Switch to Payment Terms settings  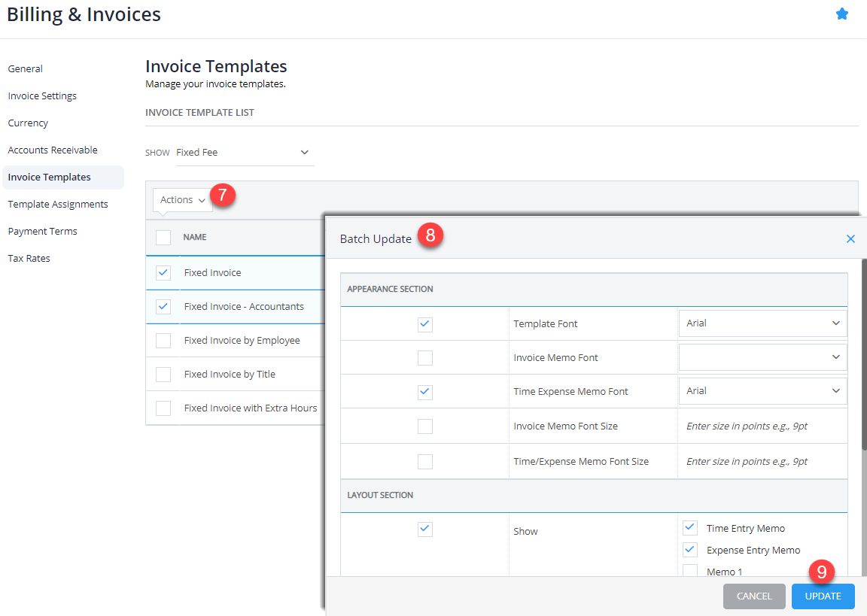42,231
